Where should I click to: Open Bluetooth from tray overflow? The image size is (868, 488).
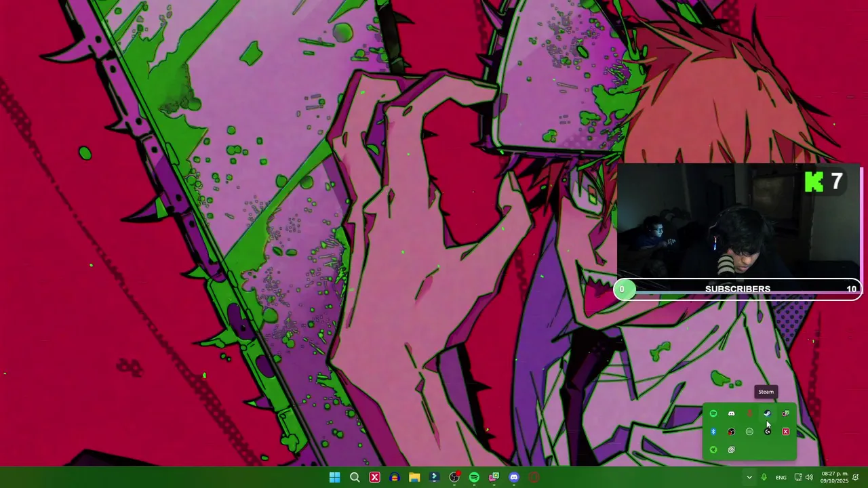click(713, 432)
